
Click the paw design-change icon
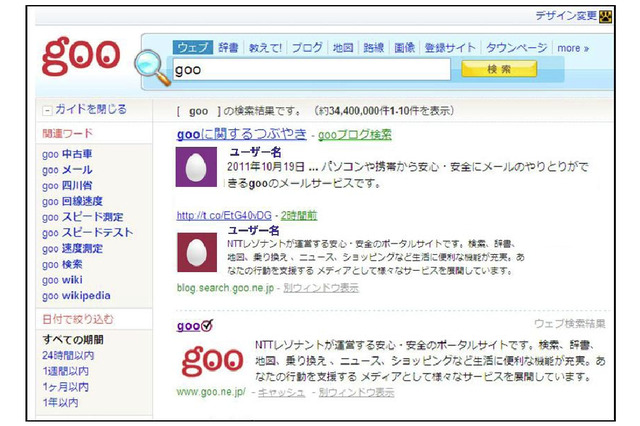click(x=606, y=16)
